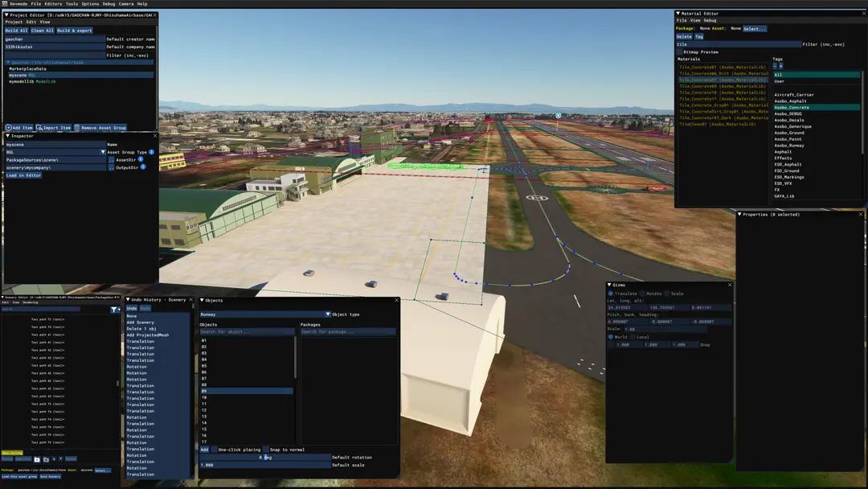
Task: Click the Import Item icon
Action: 39,128
